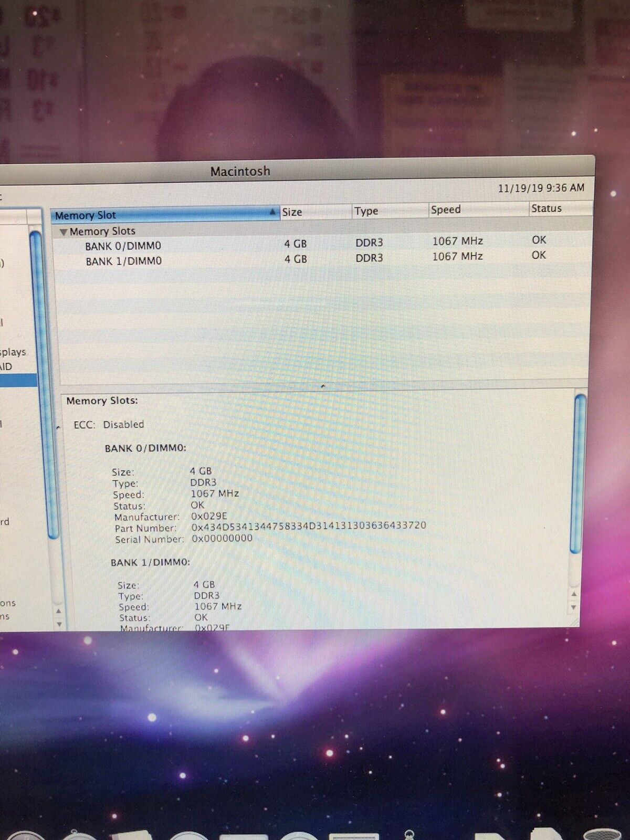Click the 'BANK 0/DIMM0:' detail heading
The width and height of the screenshot is (630, 840).
[x=145, y=448]
